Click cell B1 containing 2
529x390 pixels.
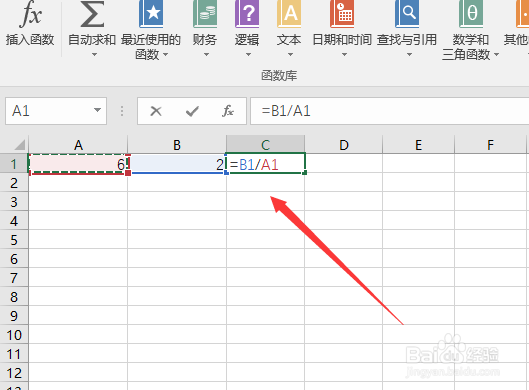pyautogui.click(x=177, y=164)
